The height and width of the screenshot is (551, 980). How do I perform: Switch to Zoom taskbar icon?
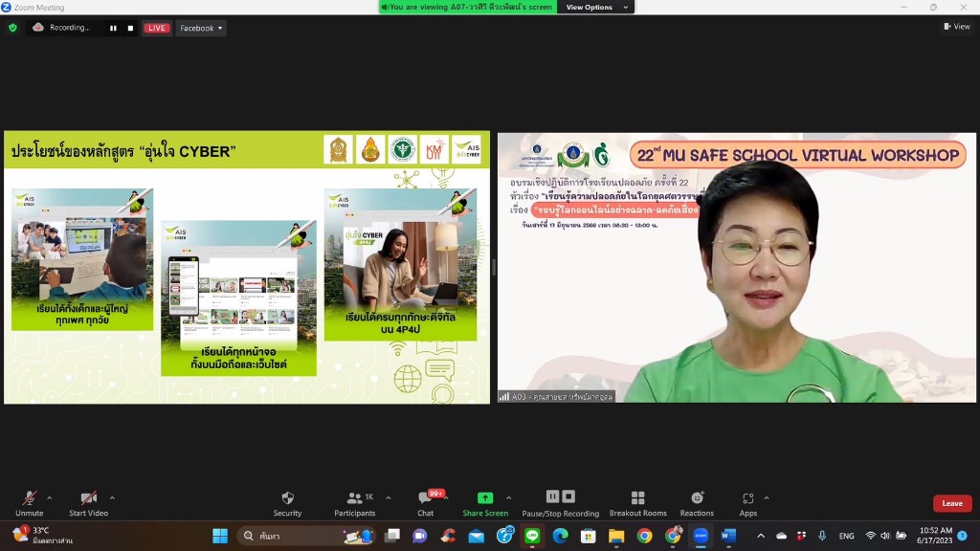[701, 536]
